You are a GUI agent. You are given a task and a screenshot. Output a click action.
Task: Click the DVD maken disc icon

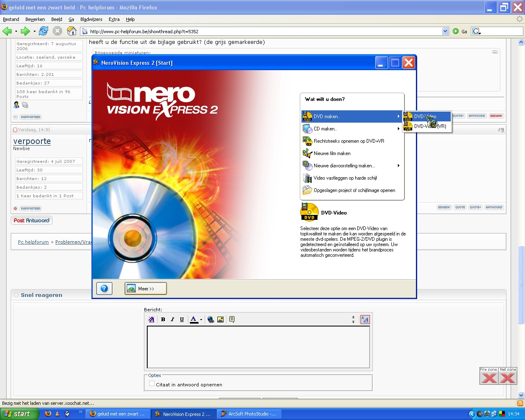click(307, 116)
